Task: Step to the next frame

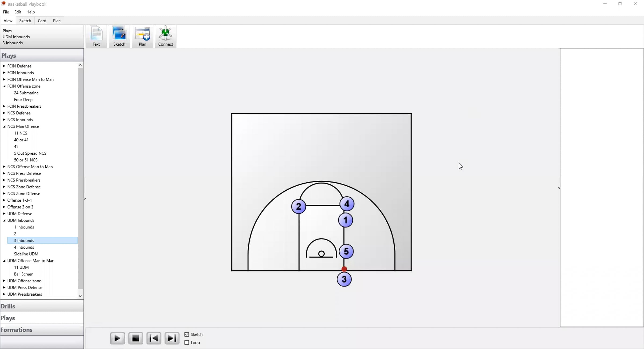Action: coord(172,338)
